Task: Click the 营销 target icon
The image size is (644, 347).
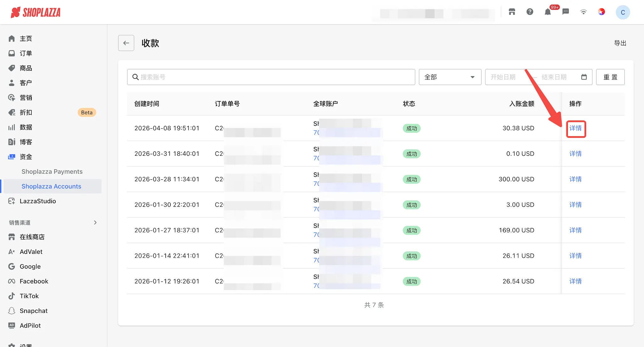Action: pos(12,98)
